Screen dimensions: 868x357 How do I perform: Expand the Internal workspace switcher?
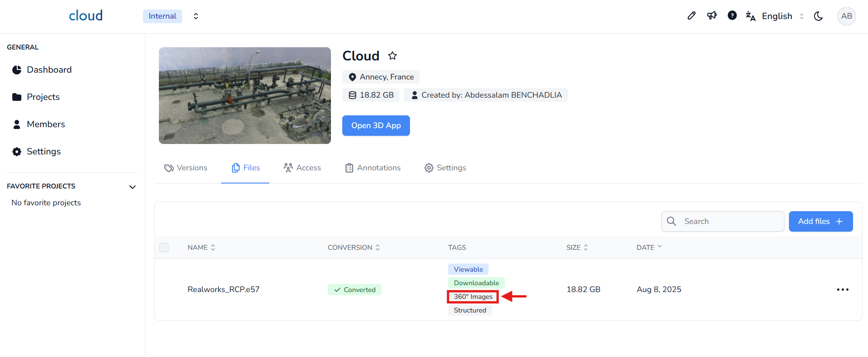tap(196, 16)
